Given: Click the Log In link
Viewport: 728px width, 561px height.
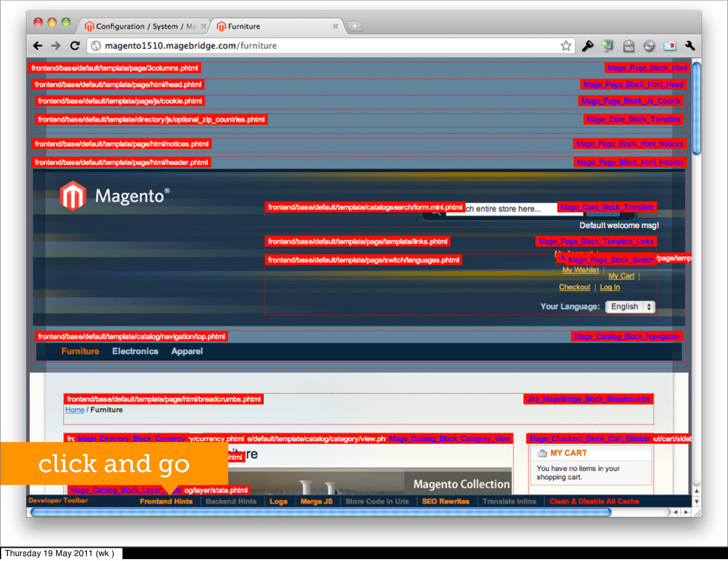Looking at the screenshot, I should point(610,287).
